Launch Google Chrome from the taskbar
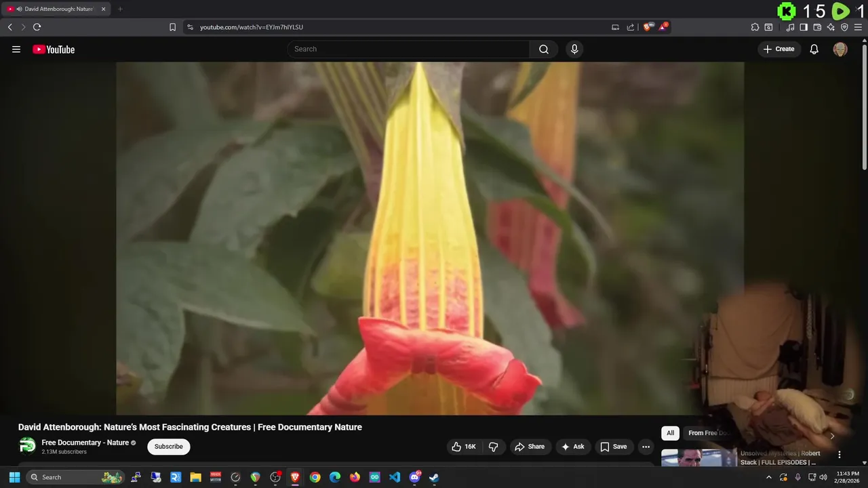This screenshot has width=868, height=488. point(315,477)
